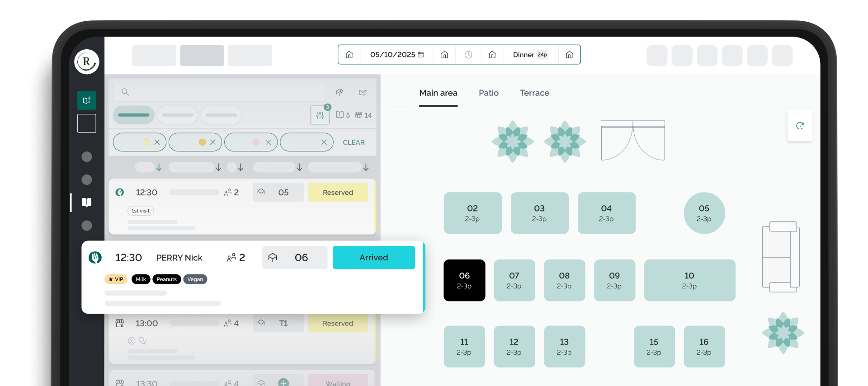Select table 10 on floor plan

point(689,280)
